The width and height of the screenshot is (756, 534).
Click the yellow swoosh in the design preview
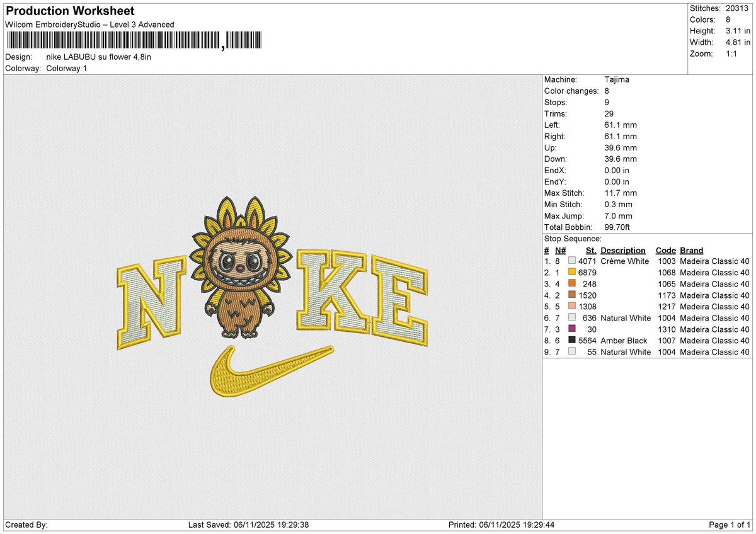(271, 372)
